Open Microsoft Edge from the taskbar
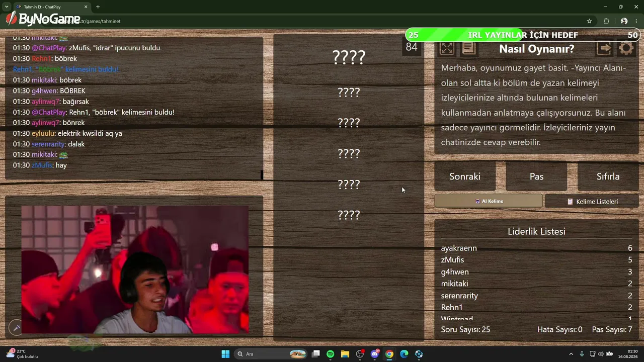This screenshot has width=644, height=362. tap(404, 354)
